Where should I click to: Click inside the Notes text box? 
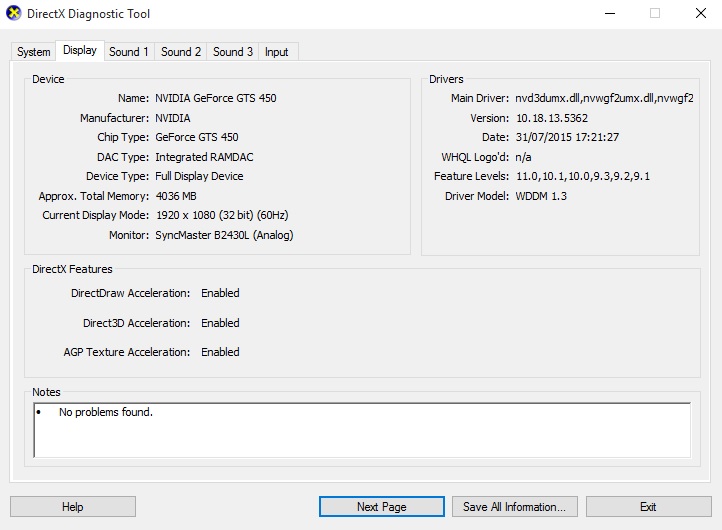pos(362,430)
